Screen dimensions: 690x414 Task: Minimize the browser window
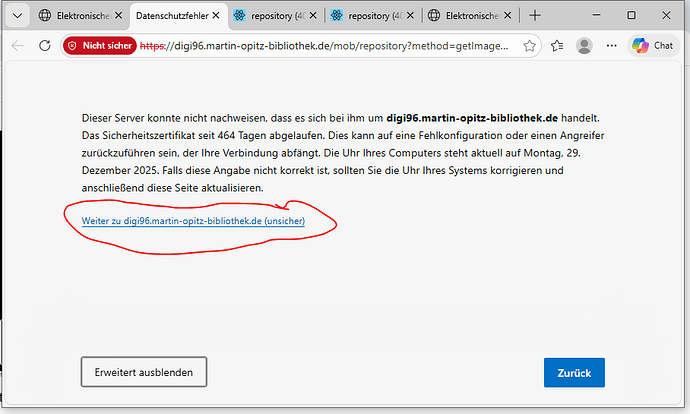coord(596,15)
